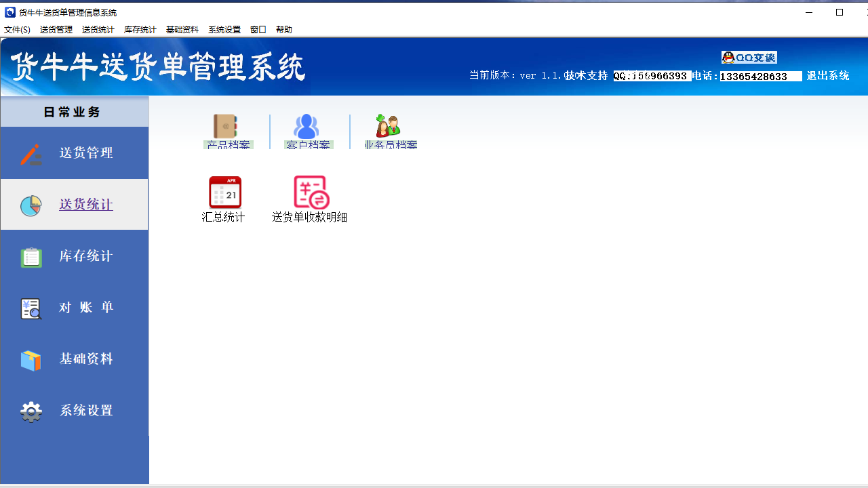Viewport: 868px width, 488px height.
Task: Open the 文件(S) menu
Action: (17, 29)
